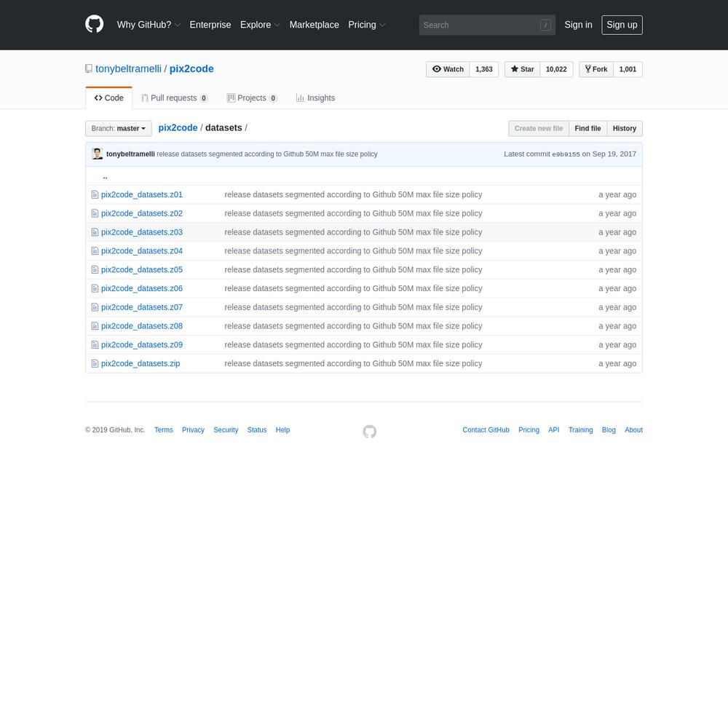The image size is (728, 728).
Task: Click tonybeltramelli's avatar in commit bar
Action: [98, 154]
